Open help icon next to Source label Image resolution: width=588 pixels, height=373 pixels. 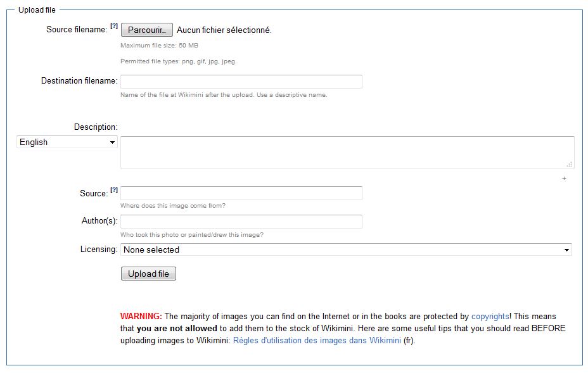click(114, 190)
